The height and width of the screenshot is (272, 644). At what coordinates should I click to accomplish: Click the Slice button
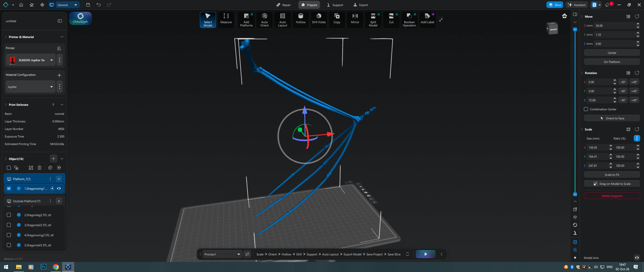[x=555, y=5]
